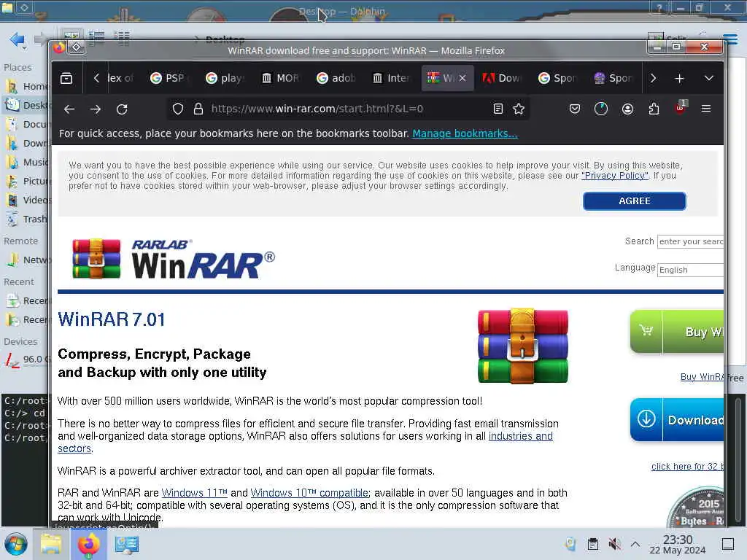This screenshot has width=747, height=560.
Task: Click large WinRAR books image
Action: point(523,346)
